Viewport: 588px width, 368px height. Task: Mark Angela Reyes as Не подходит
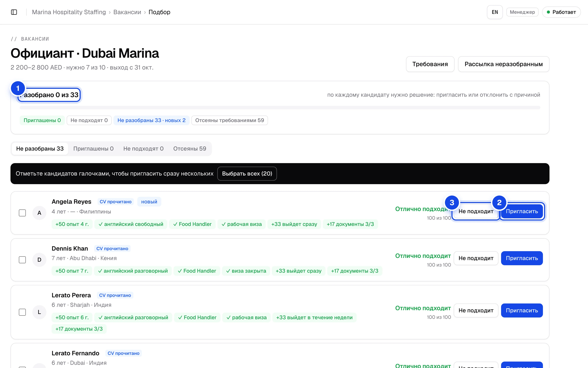(476, 211)
